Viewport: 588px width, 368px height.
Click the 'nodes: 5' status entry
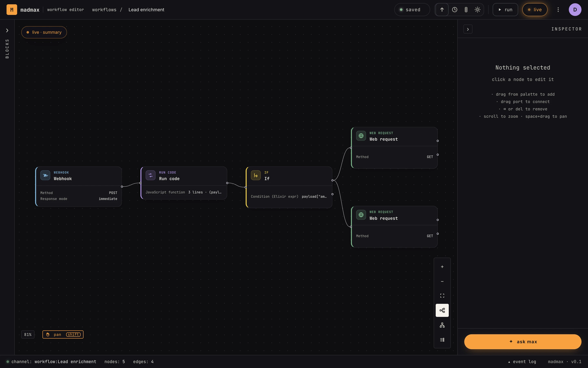[x=115, y=362]
